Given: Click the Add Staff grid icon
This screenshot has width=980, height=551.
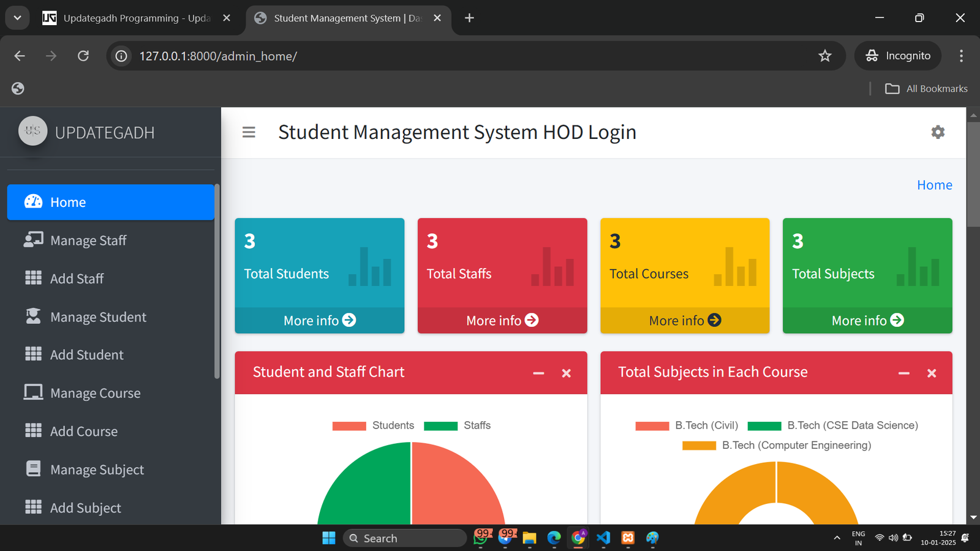Looking at the screenshot, I should click(x=33, y=279).
